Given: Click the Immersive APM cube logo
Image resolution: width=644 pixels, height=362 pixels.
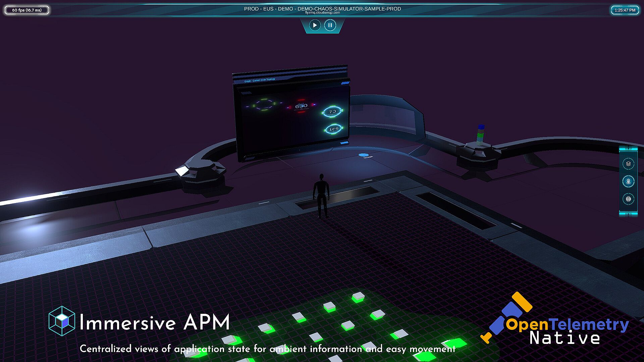Looking at the screenshot, I should coord(62,321).
